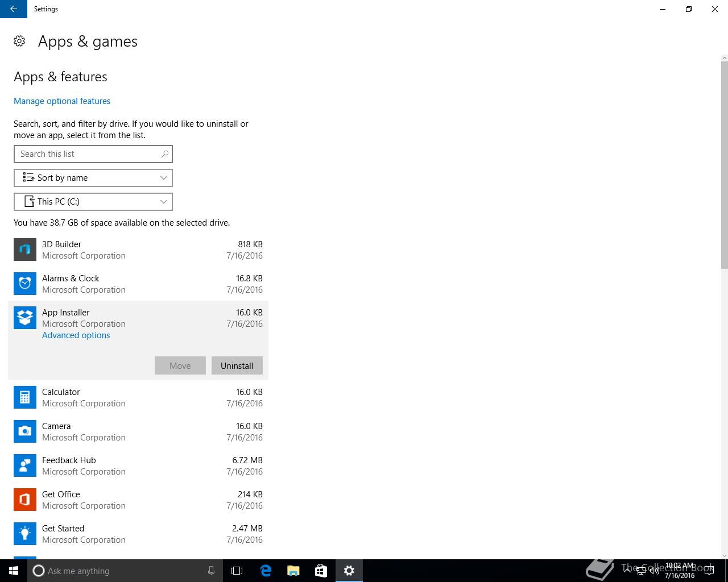Click the magnifier icon in search box
The image size is (728, 582).
(x=165, y=154)
